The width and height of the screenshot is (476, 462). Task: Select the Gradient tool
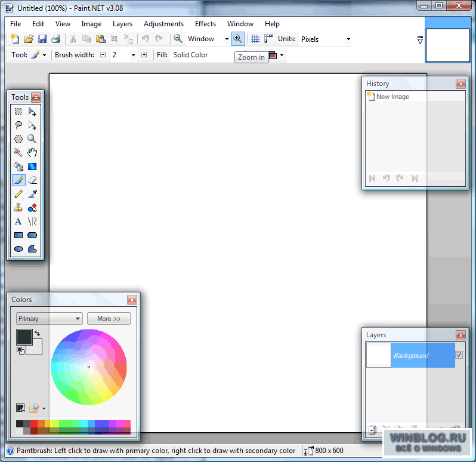tap(32, 167)
